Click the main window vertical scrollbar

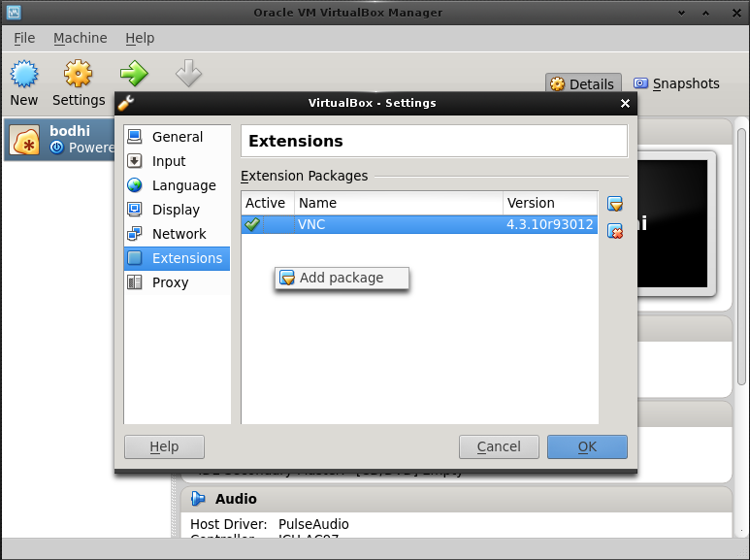[x=741, y=256]
